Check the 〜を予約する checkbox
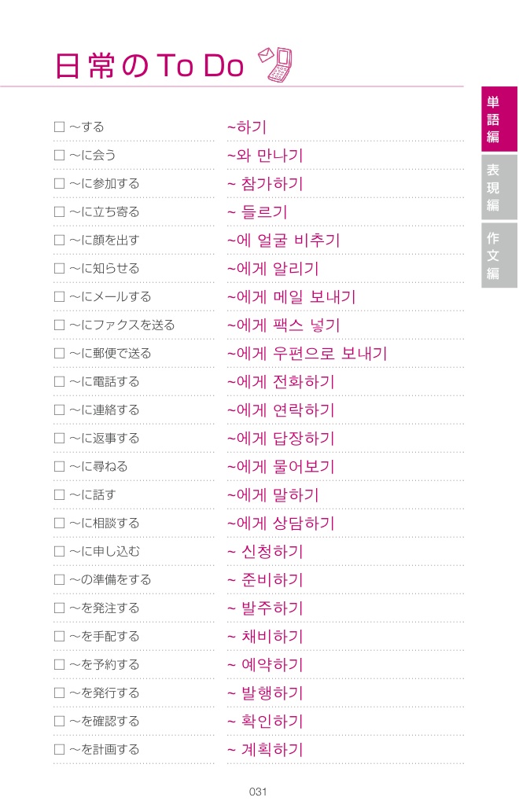The width and height of the screenshot is (519, 812). (59, 664)
